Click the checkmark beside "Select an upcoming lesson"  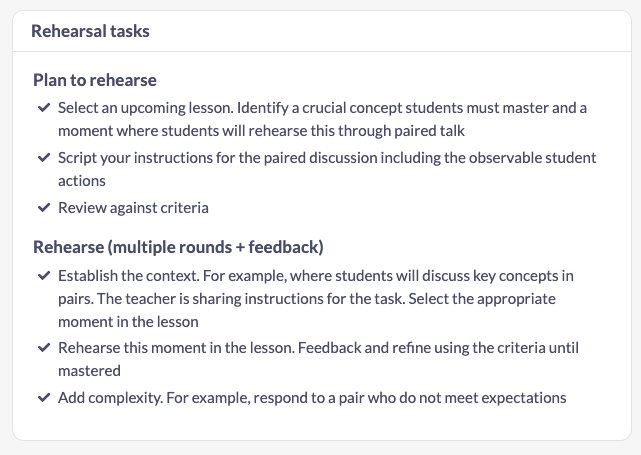pyautogui.click(x=42, y=106)
